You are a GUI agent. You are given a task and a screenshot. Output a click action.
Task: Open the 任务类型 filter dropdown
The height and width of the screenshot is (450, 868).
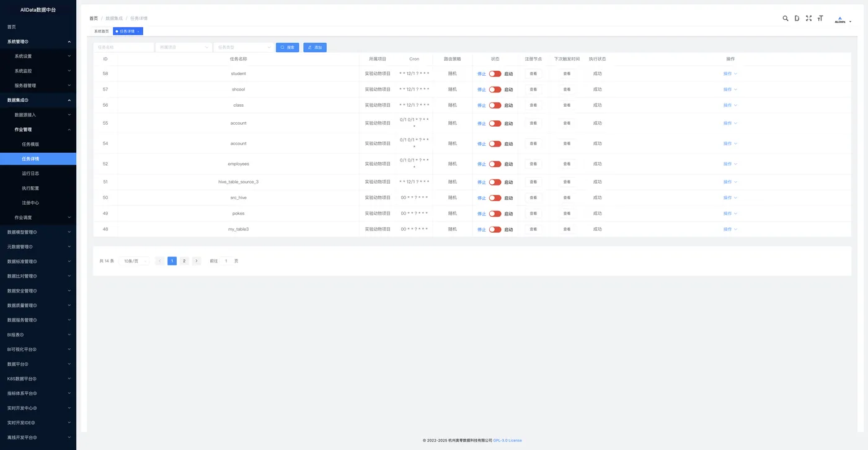pyautogui.click(x=243, y=47)
